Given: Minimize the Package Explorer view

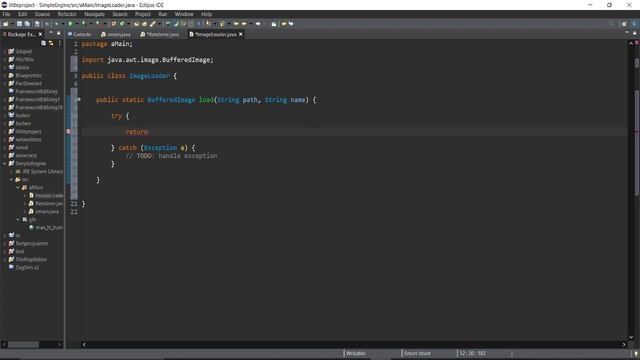Looking at the screenshot, I should tap(51, 33).
